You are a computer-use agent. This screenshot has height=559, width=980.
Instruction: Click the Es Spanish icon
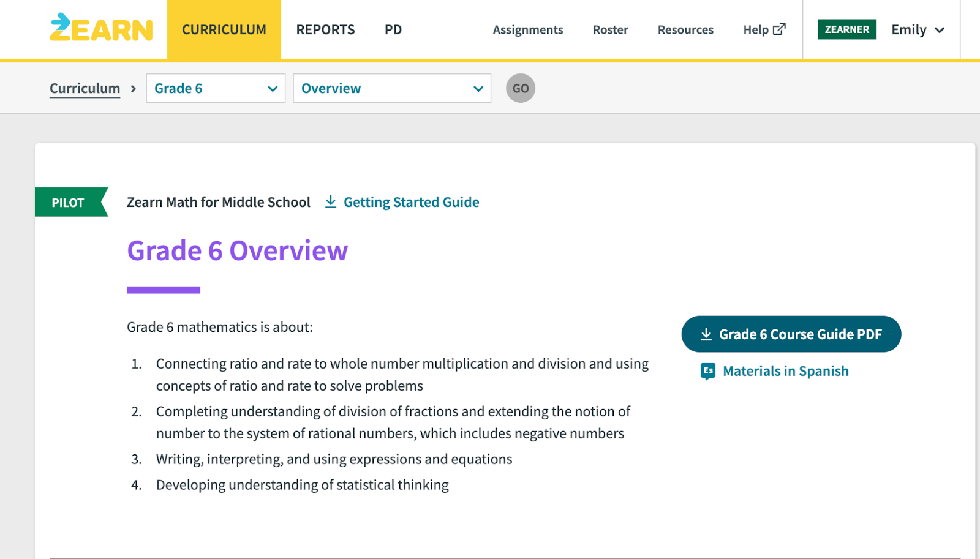click(708, 371)
